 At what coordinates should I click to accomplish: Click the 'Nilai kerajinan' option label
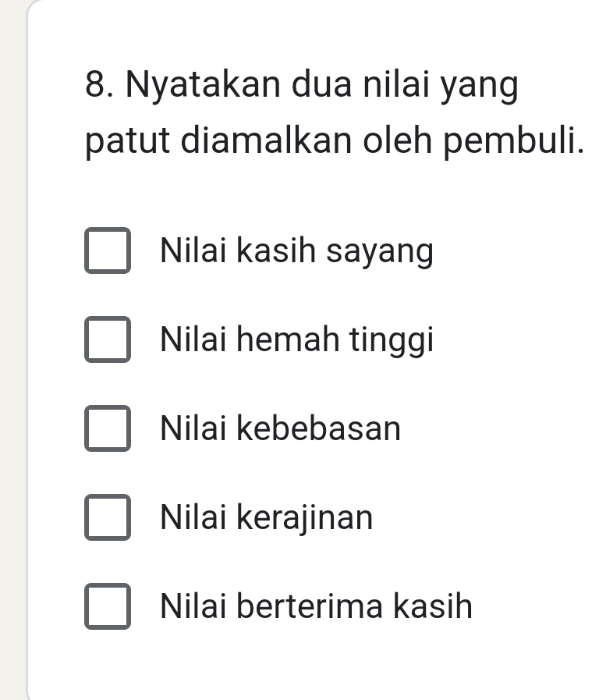pos(267,517)
